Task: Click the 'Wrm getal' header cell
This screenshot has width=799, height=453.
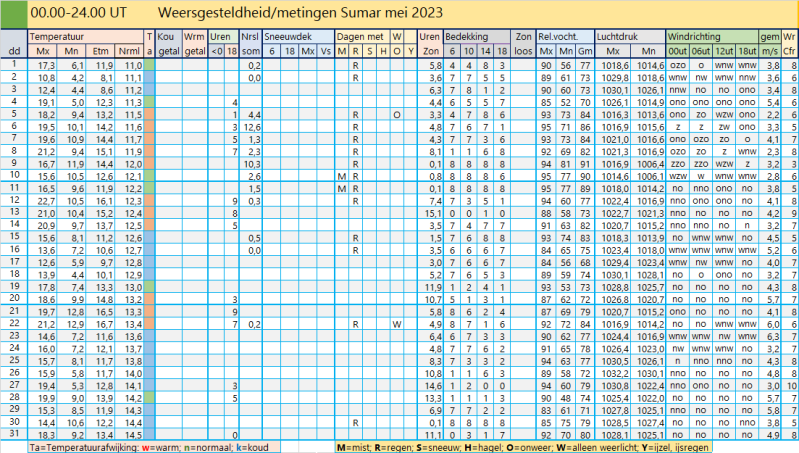Action: tap(195, 44)
